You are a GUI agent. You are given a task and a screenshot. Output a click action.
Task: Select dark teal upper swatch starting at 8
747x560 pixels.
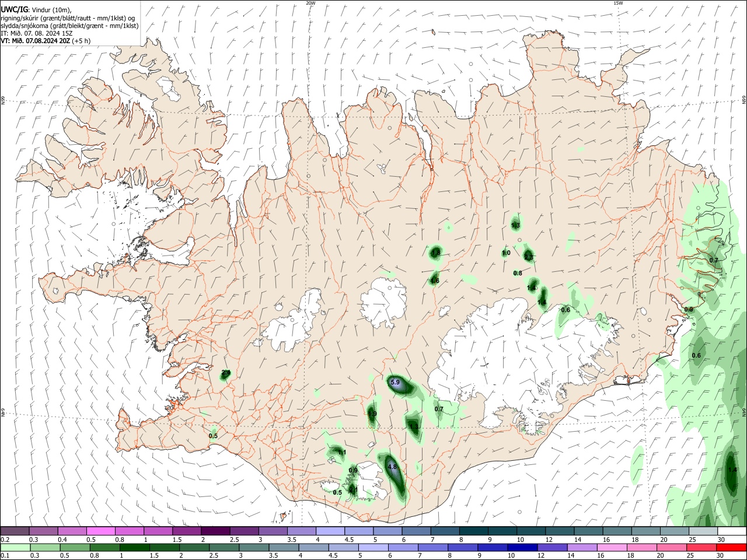(473, 531)
